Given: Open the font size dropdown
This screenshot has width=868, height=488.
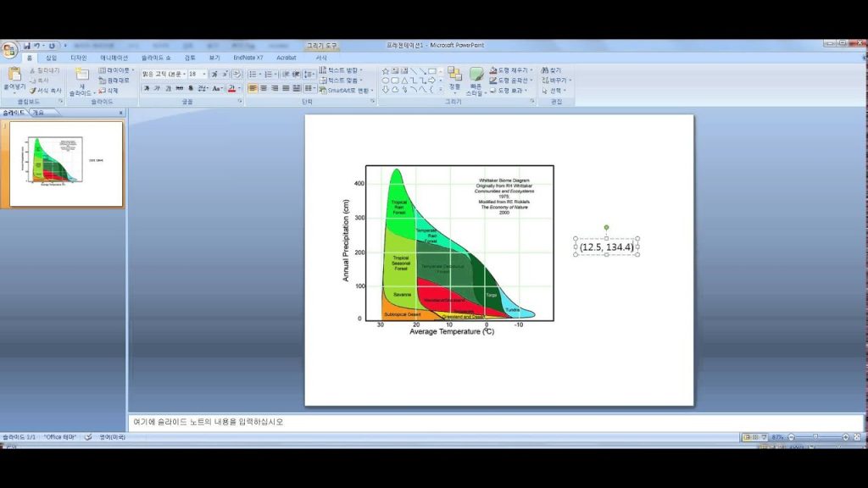Looking at the screenshot, I should 204,74.
